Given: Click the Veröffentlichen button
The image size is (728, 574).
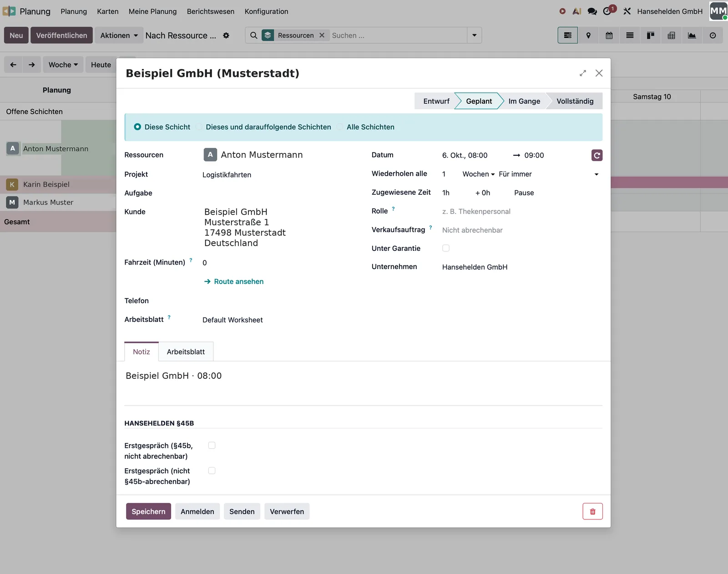Looking at the screenshot, I should tap(61, 36).
